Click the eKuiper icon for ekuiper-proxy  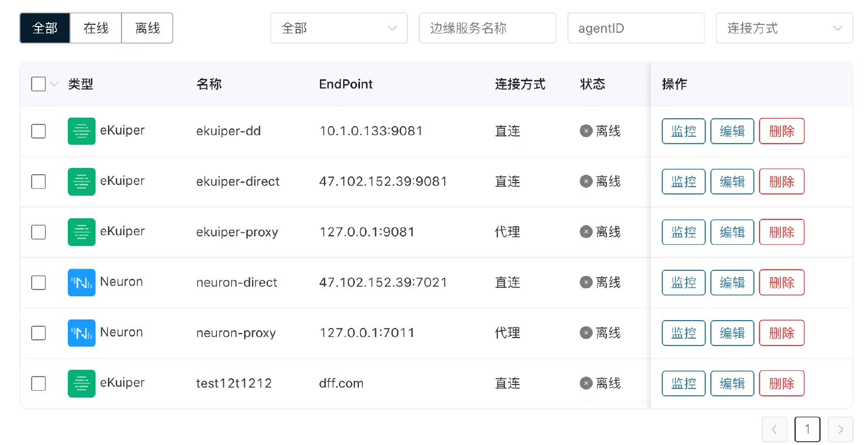[x=81, y=232]
